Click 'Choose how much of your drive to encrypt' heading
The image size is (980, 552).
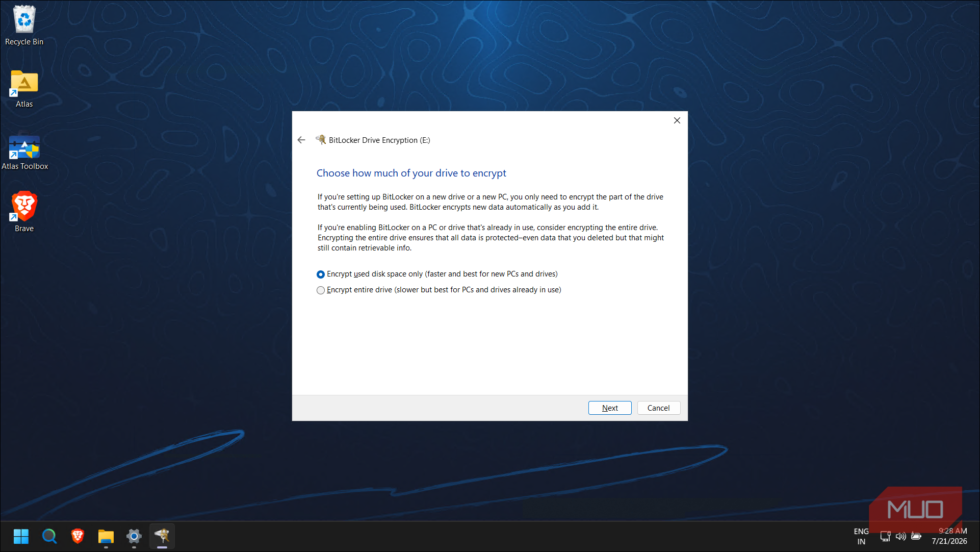click(x=411, y=173)
